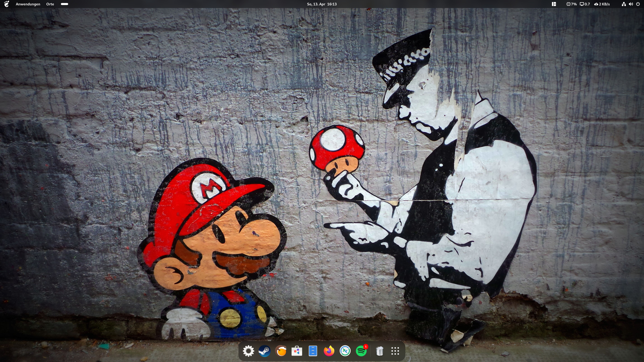The image size is (644, 362).
Task: Launch Steam from the dock
Action: click(264, 351)
